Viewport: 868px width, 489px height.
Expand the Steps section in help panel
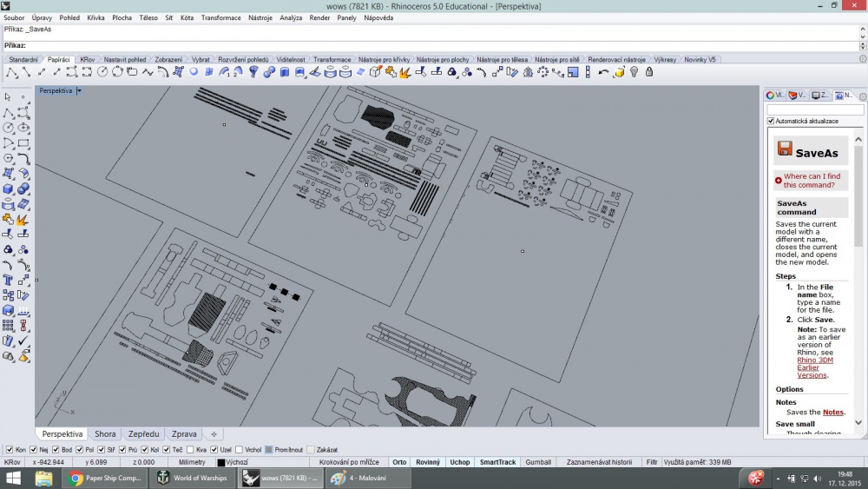(x=785, y=276)
